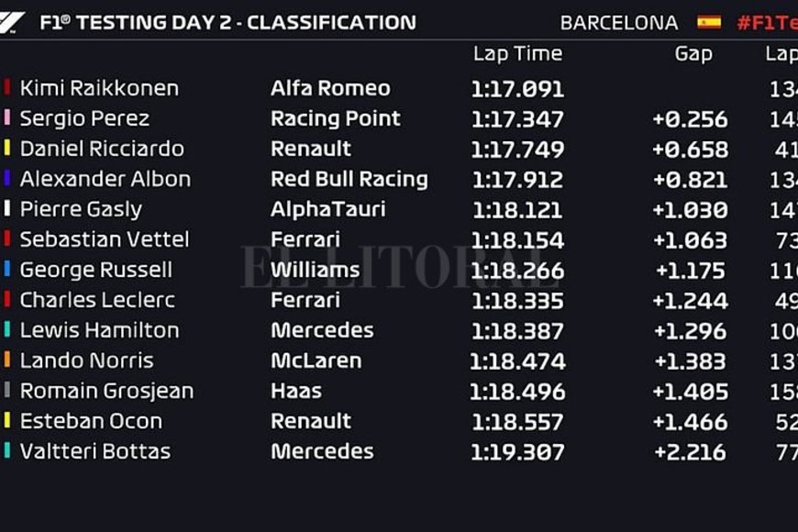Click the Spanish flag icon
The height and width of the screenshot is (532, 798).
pos(709,22)
